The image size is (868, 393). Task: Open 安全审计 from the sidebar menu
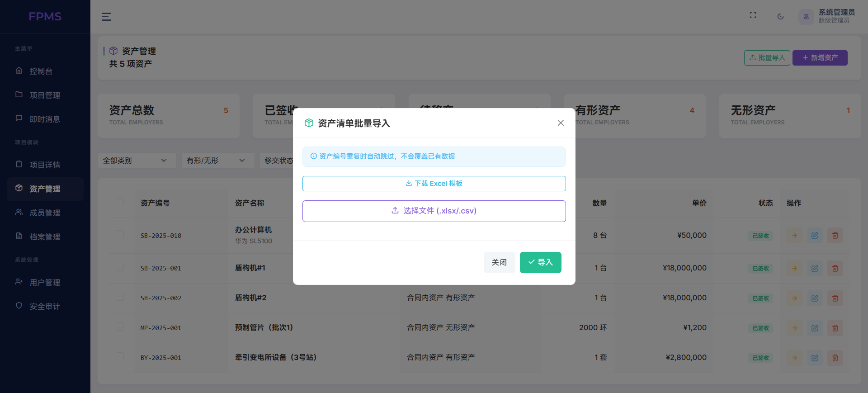[x=45, y=306]
